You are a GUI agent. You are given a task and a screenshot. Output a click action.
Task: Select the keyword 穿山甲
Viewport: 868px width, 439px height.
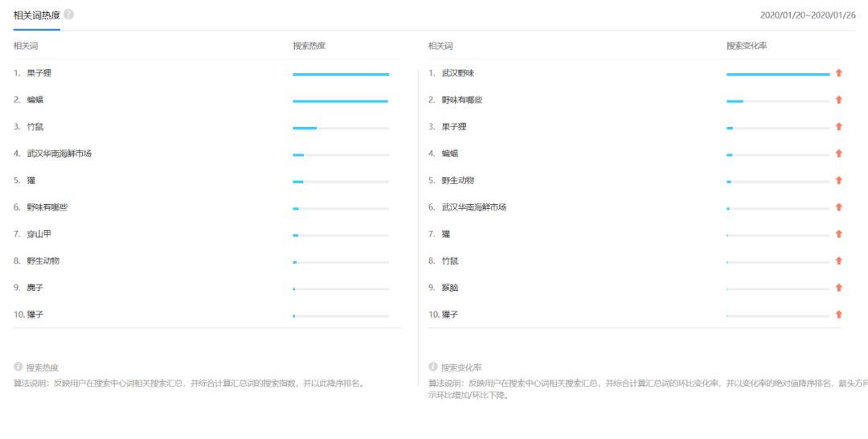point(39,234)
